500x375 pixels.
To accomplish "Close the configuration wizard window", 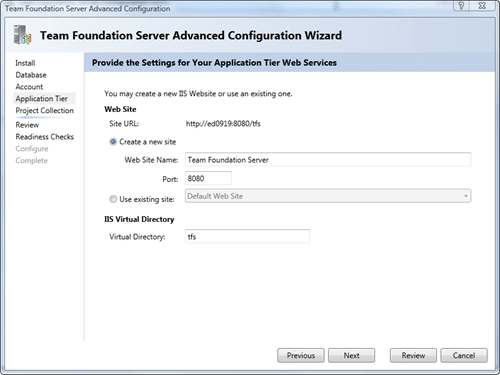I will (482, 5).
